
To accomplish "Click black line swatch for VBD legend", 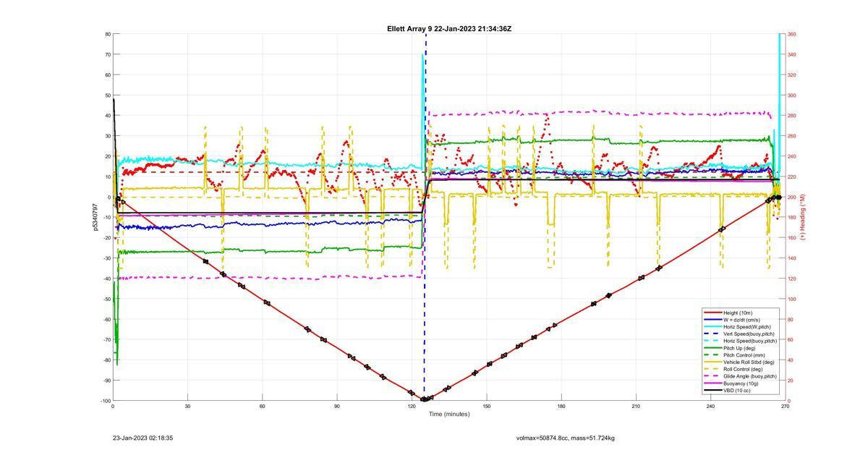I will pos(712,390).
